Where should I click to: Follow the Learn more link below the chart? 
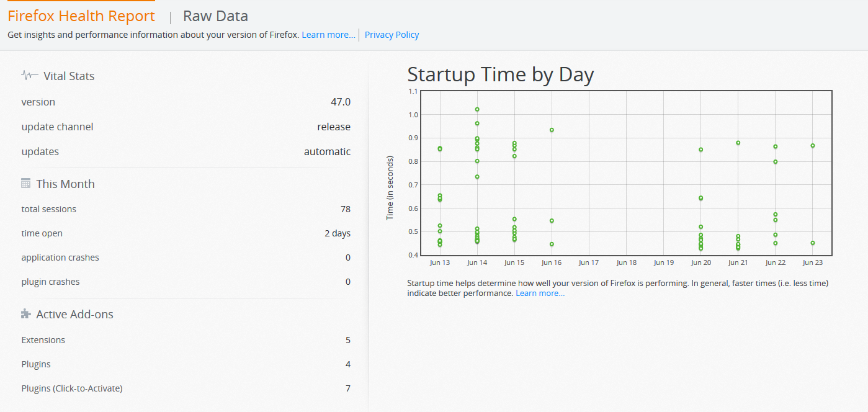tap(540, 293)
